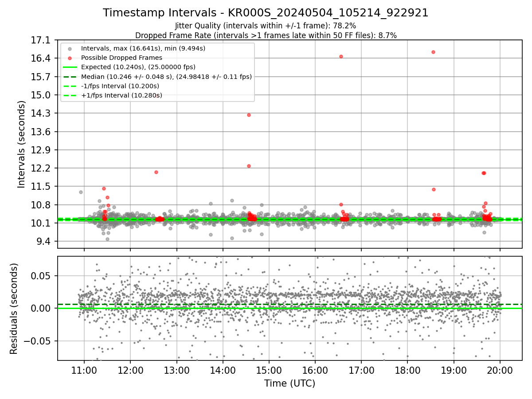Viewport: 532px width, 399px height.
Task: Click the red point at 14.3s near 14:30
Action: [x=249, y=115]
